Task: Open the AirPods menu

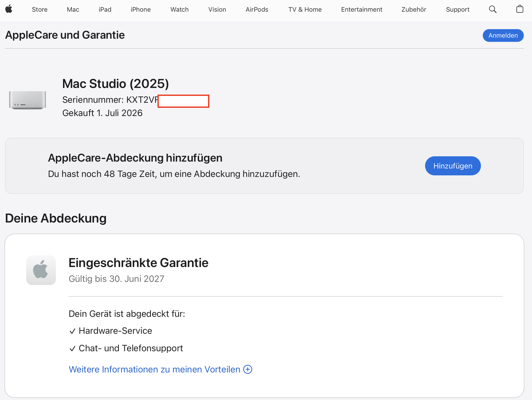Action: pos(257,10)
